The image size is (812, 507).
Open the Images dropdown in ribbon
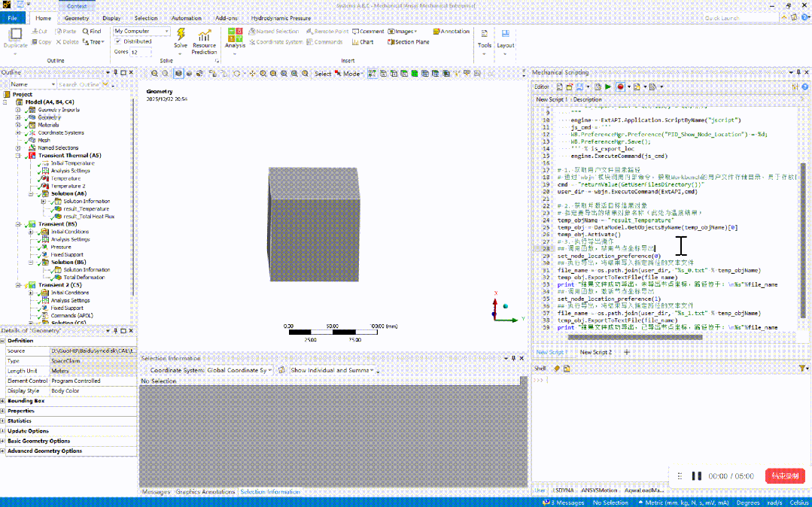[x=403, y=32]
